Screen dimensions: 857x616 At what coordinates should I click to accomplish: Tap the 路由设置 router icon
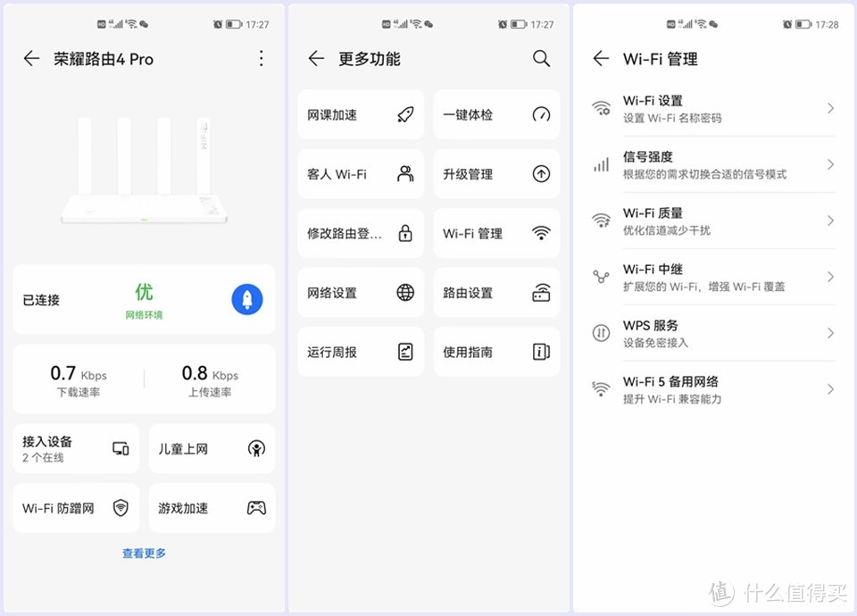[541, 292]
